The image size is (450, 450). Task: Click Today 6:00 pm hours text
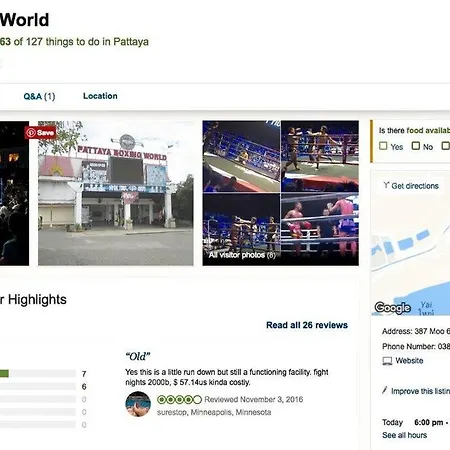[416, 422]
